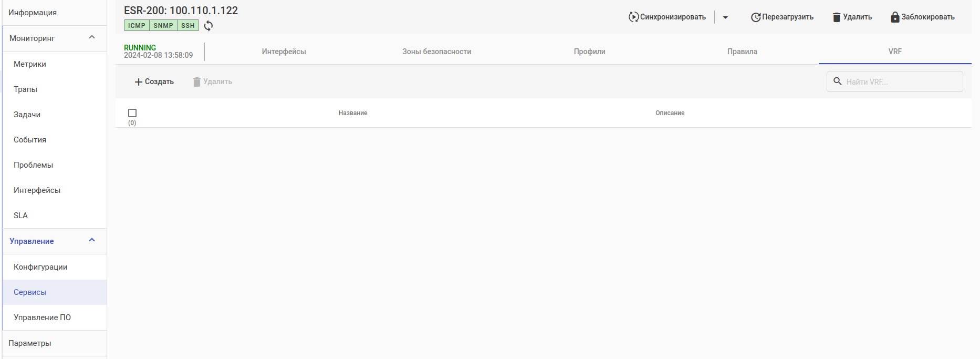Click the Удалить device button in header
Screen dimensions: 980x359
852,17
